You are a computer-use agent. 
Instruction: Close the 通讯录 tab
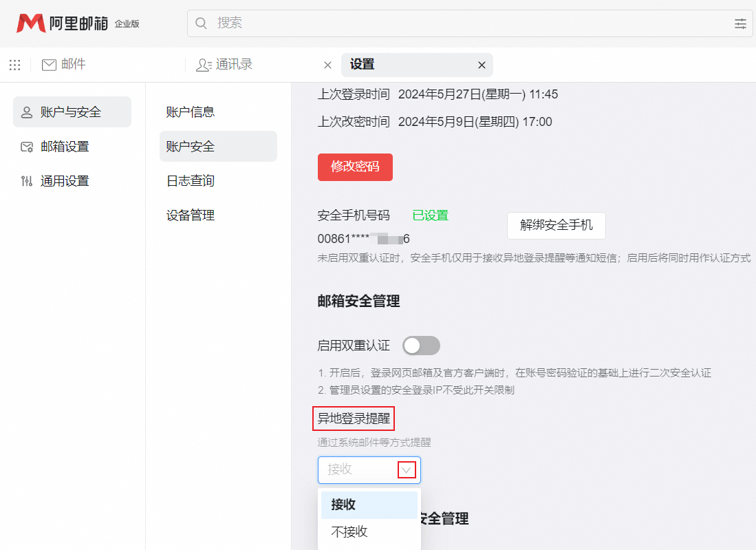pos(327,65)
